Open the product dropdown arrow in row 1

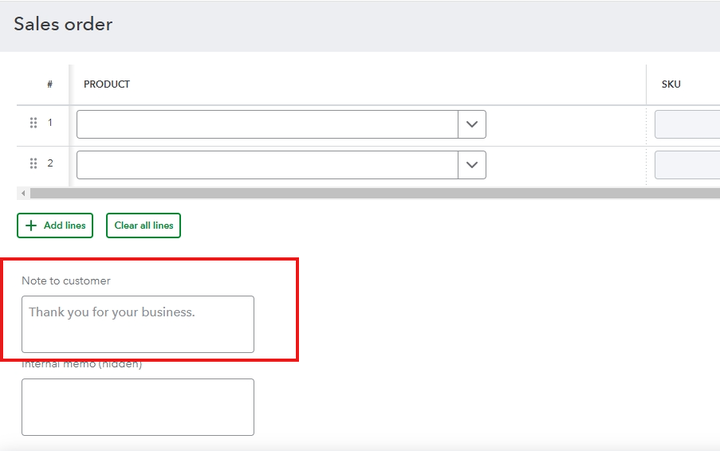[472, 125]
